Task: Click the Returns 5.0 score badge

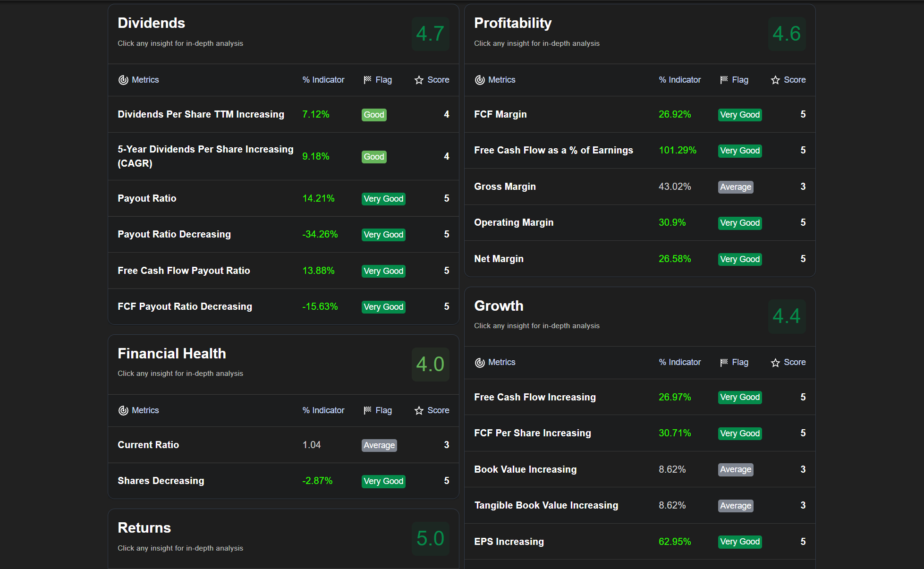Action: pos(430,539)
